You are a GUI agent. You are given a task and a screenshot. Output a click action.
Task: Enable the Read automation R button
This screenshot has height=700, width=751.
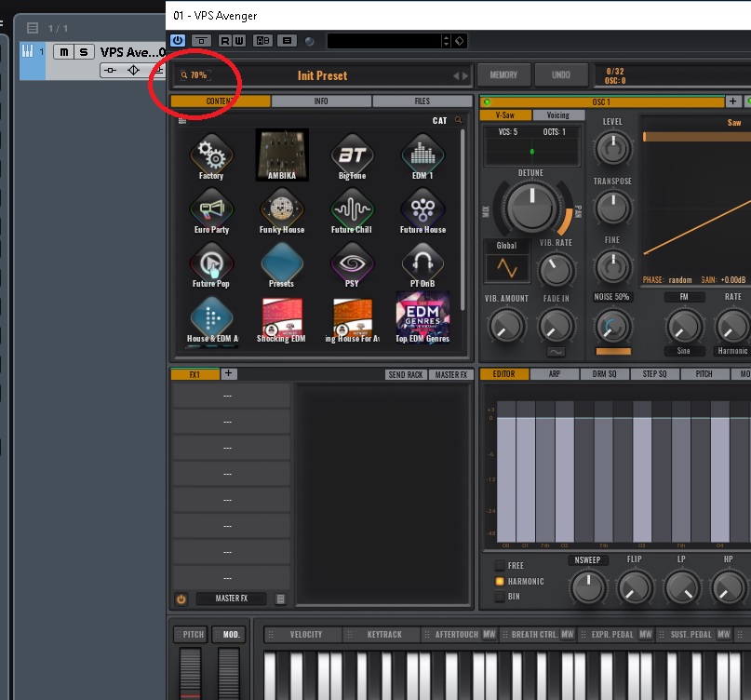pyautogui.click(x=224, y=41)
